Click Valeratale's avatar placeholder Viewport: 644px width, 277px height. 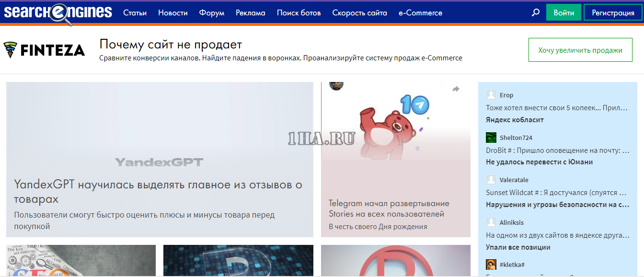[x=491, y=180]
